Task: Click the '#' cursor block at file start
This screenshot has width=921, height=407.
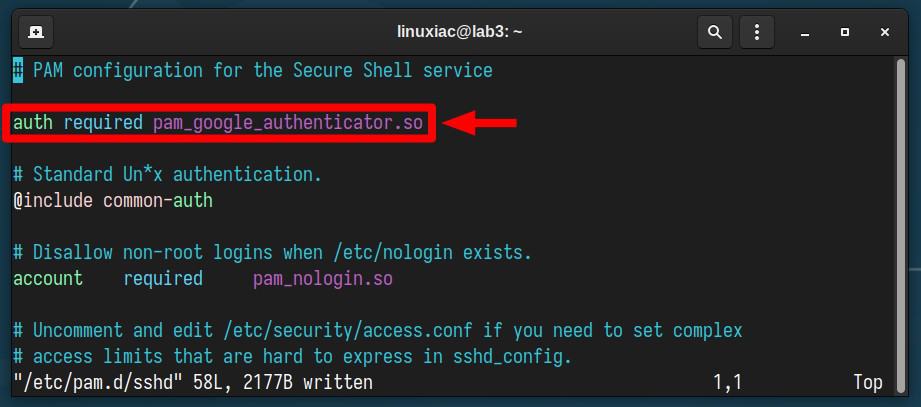Action: point(18,70)
